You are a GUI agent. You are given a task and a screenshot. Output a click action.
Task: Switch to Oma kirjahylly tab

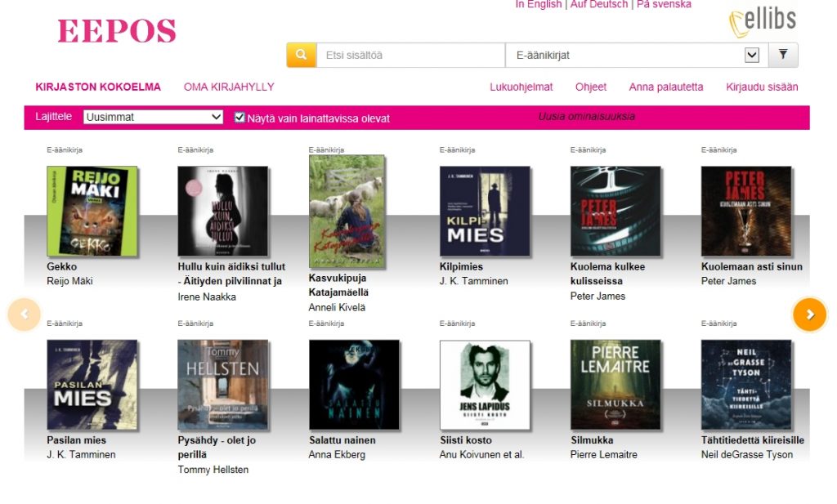[x=229, y=87]
